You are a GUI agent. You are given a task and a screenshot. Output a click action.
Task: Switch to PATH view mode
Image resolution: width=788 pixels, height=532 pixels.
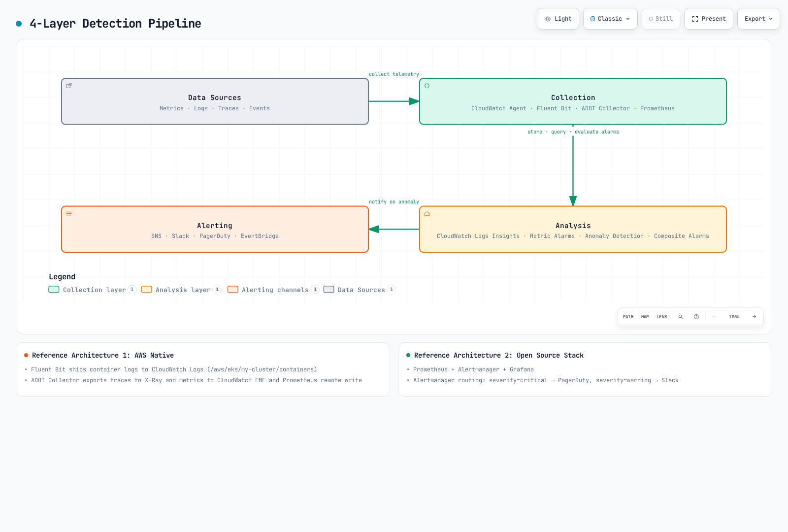(x=628, y=317)
